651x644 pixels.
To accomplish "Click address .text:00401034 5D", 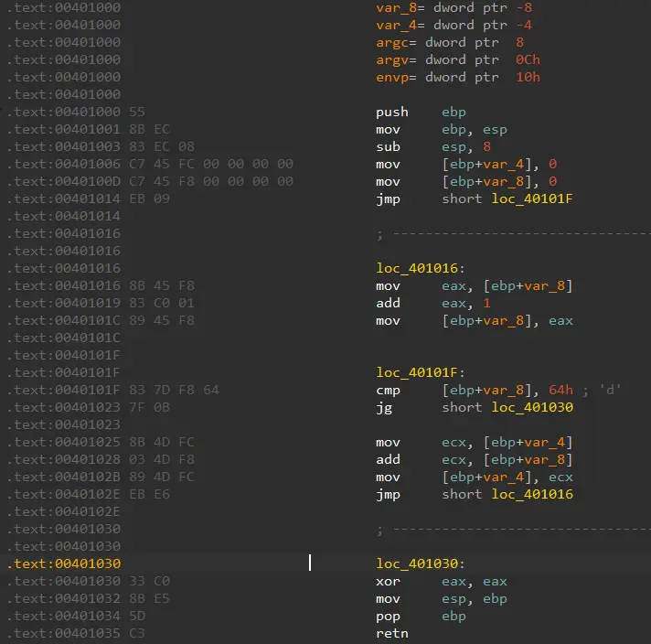I will point(76,617).
